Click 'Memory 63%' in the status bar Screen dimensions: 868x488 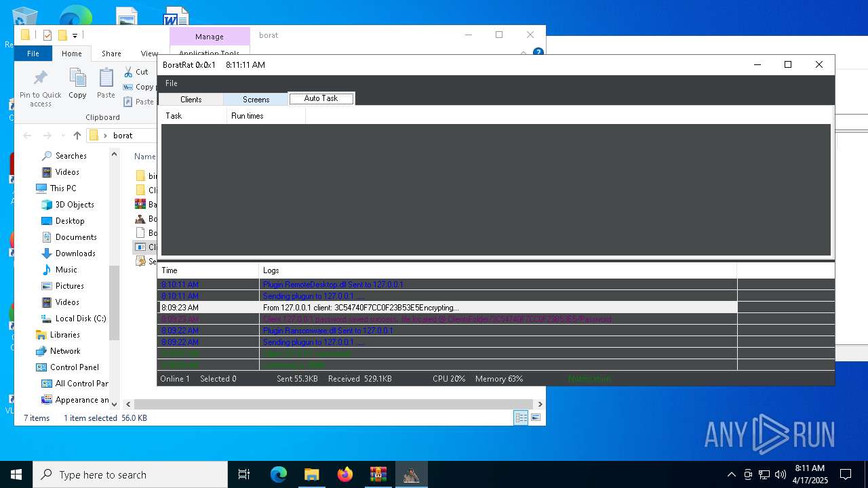499,379
